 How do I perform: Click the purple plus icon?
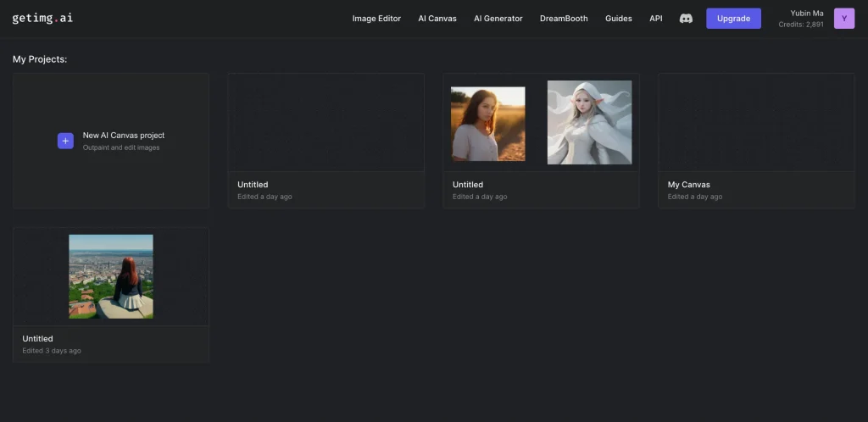65,141
